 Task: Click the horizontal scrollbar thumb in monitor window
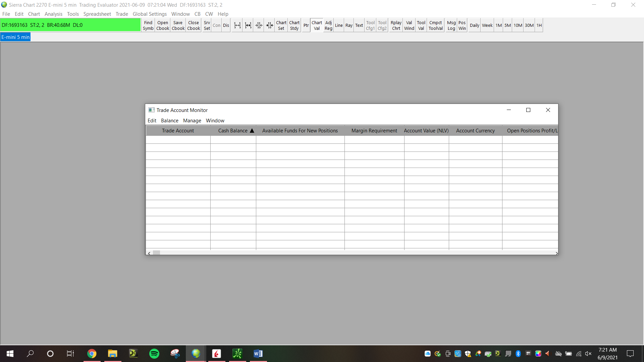click(156, 253)
